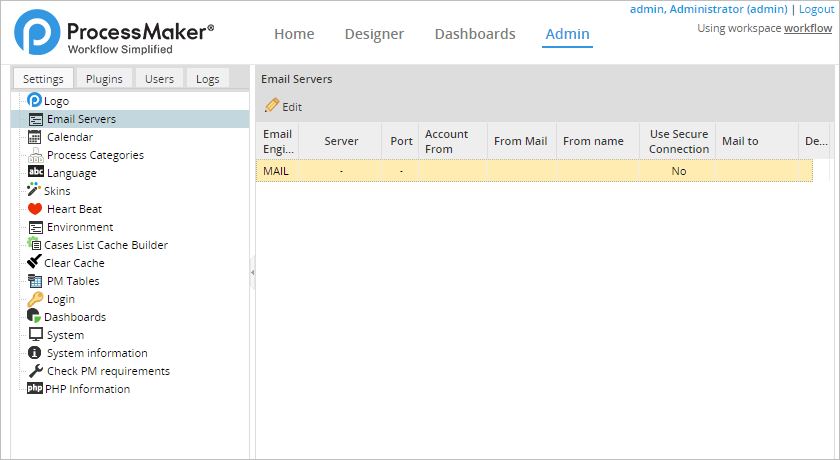Select the Clear Cache broom icon
Screen dimensions: 840x460
[35, 263]
